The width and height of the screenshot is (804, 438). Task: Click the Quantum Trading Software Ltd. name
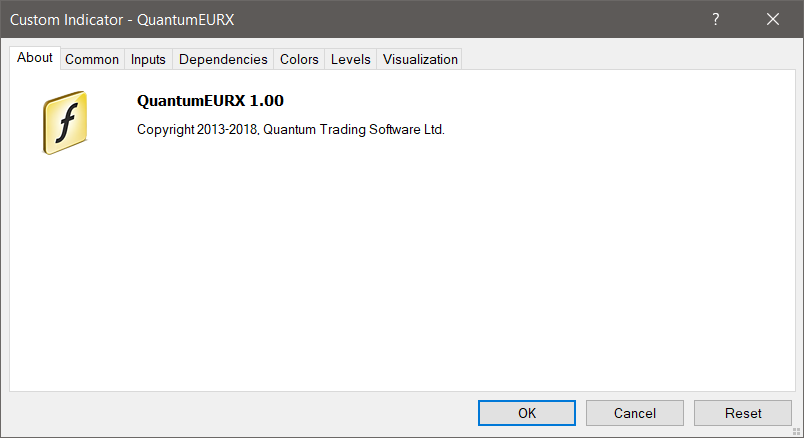click(354, 129)
